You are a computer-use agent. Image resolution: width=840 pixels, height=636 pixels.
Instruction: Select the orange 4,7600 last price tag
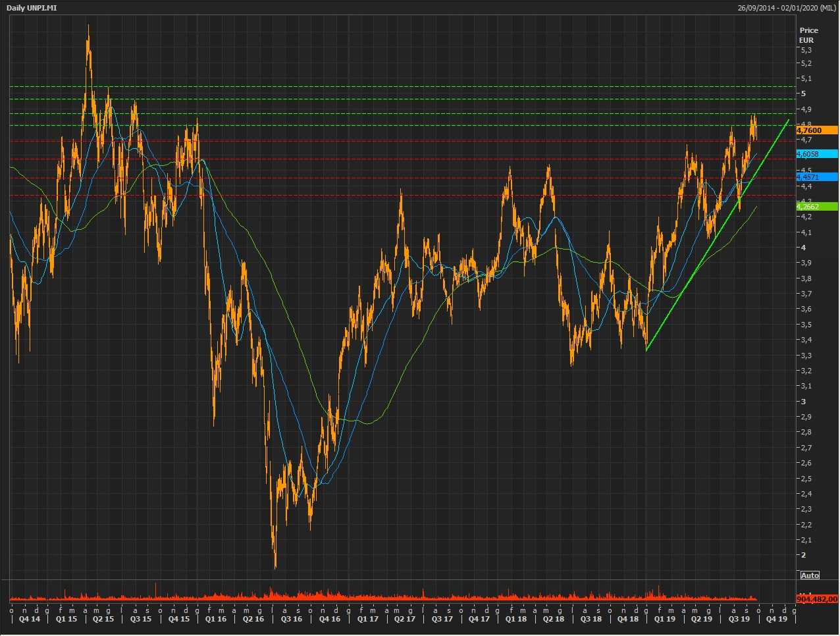pos(816,130)
